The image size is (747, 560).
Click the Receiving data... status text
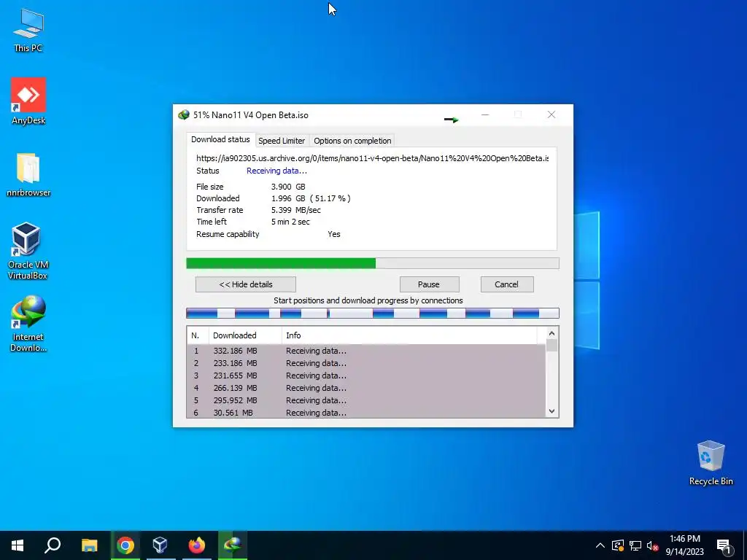tap(276, 171)
